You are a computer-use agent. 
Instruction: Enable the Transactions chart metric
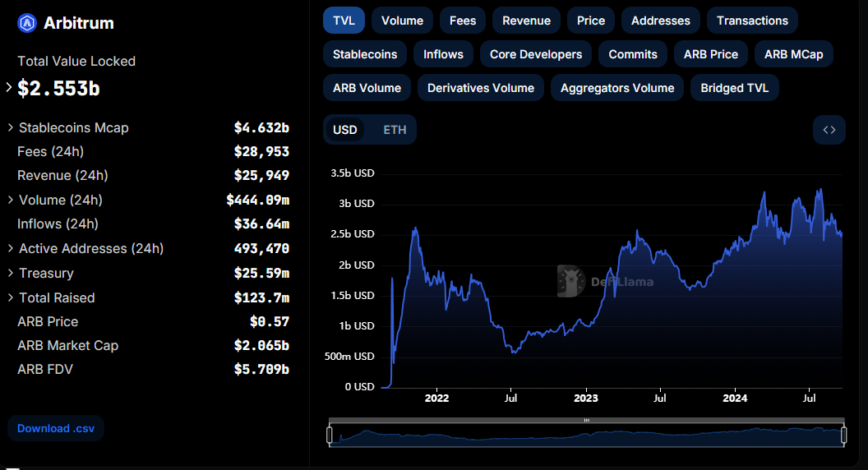(752, 21)
